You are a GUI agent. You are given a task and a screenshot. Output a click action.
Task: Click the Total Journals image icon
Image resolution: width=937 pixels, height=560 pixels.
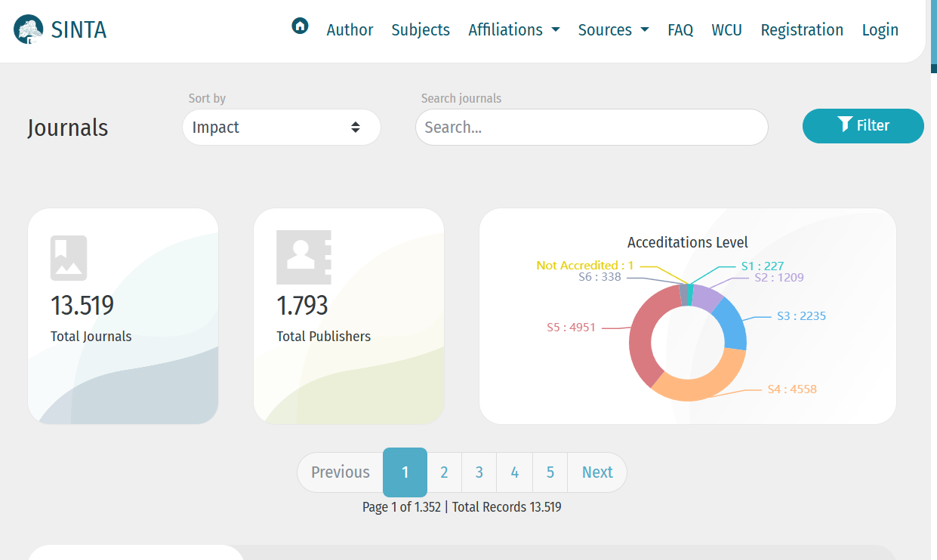[69, 258]
